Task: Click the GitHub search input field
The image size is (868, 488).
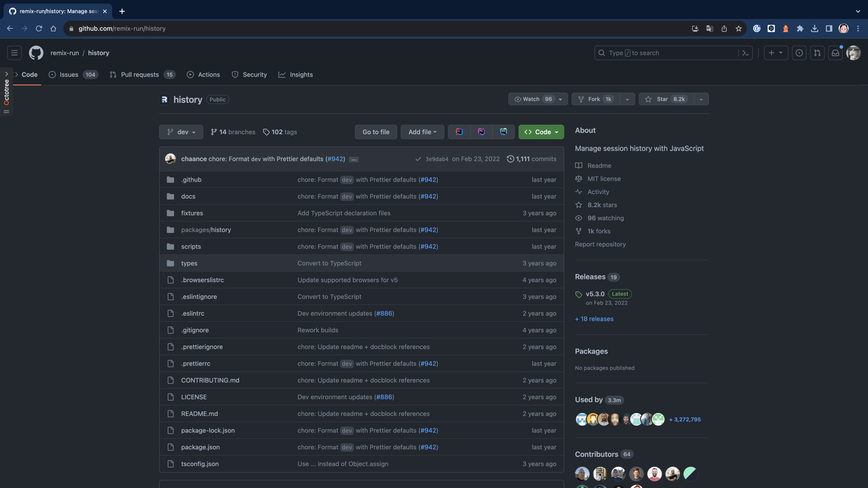Action: tap(665, 53)
